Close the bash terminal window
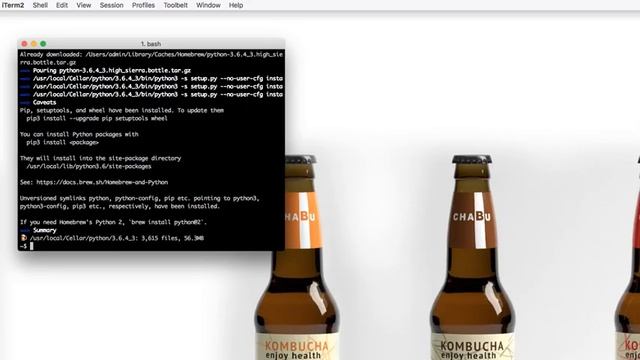 24,44
